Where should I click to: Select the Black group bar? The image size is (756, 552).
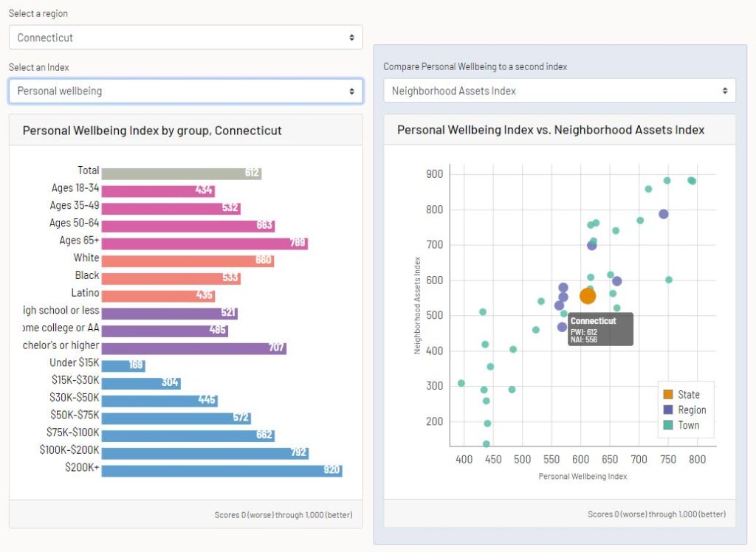coord(171,278)
